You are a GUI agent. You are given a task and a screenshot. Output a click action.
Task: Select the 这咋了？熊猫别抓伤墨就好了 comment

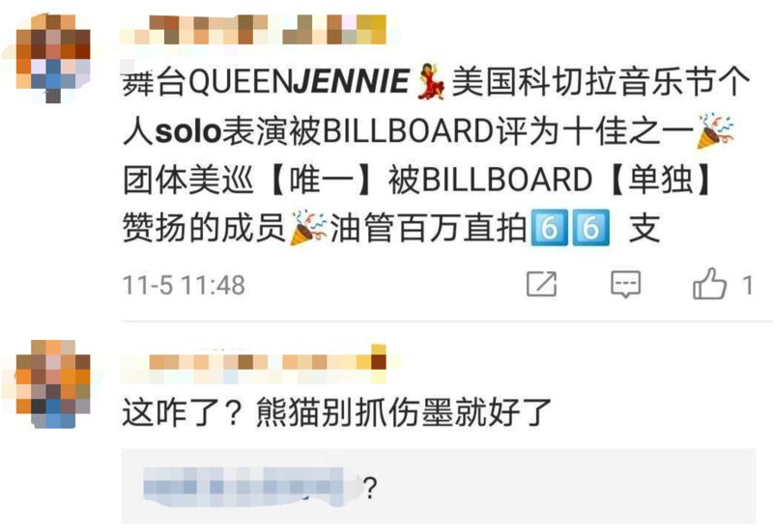pyautogui.click(x=336, y=412)
